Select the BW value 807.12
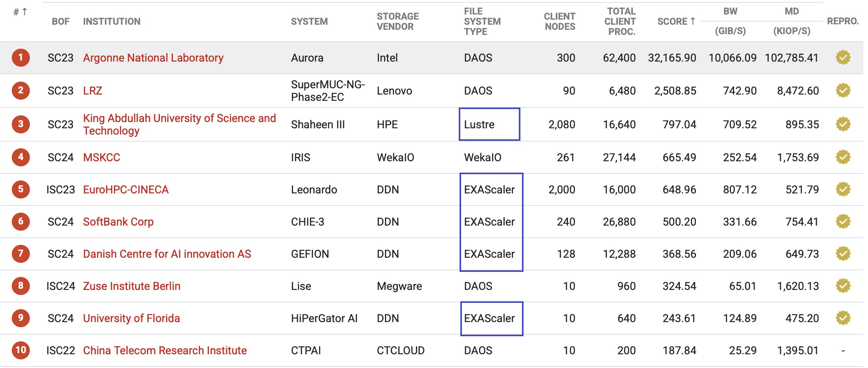Screen dimensions: 868x368 [x=740, y=189]
